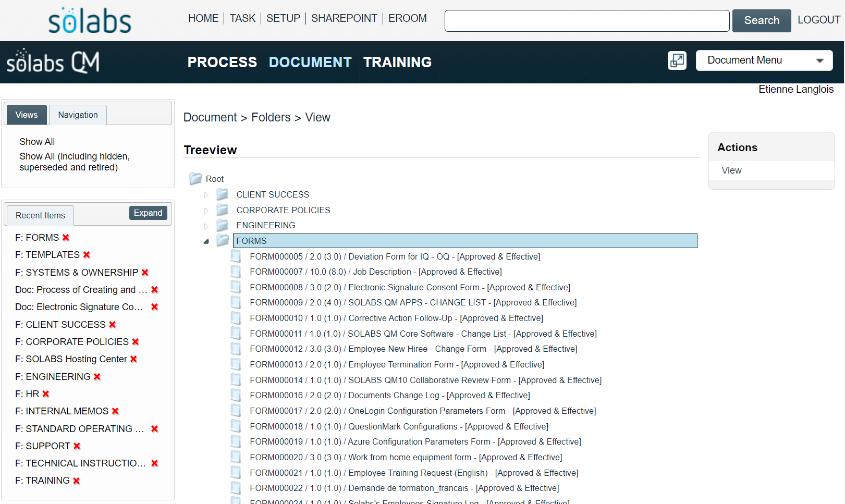Click the solabs logo
845x504 pixels.
click(89, 20)
